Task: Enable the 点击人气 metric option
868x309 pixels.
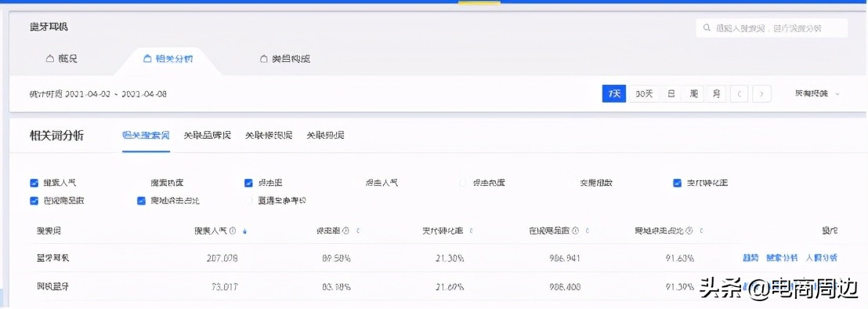Action: (x=382, y=183)
